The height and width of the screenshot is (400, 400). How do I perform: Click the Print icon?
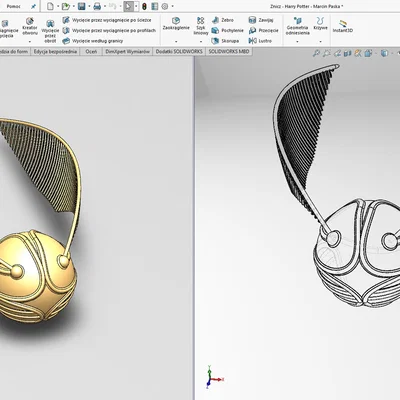(x=97, y=6)
